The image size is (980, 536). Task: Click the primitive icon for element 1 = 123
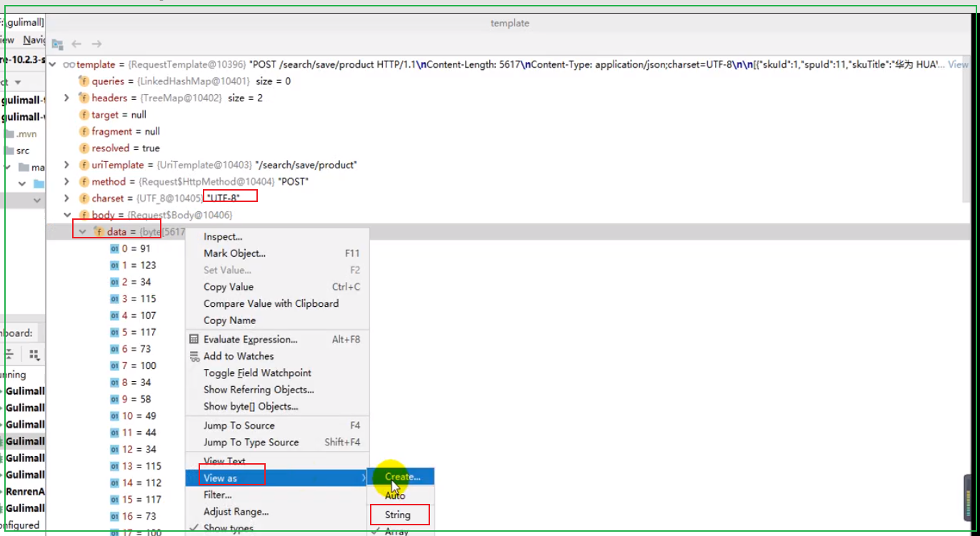click(115, 266)
